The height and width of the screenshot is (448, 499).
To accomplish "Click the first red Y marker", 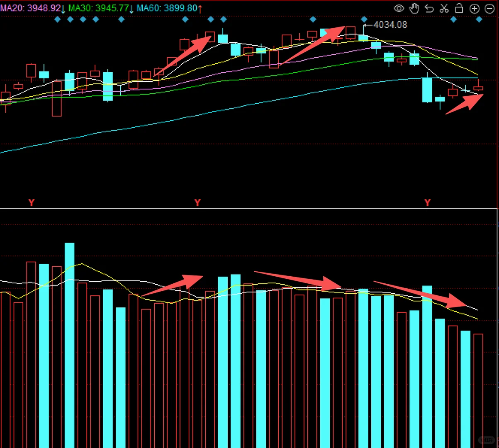I will click(x=31, y=202).
